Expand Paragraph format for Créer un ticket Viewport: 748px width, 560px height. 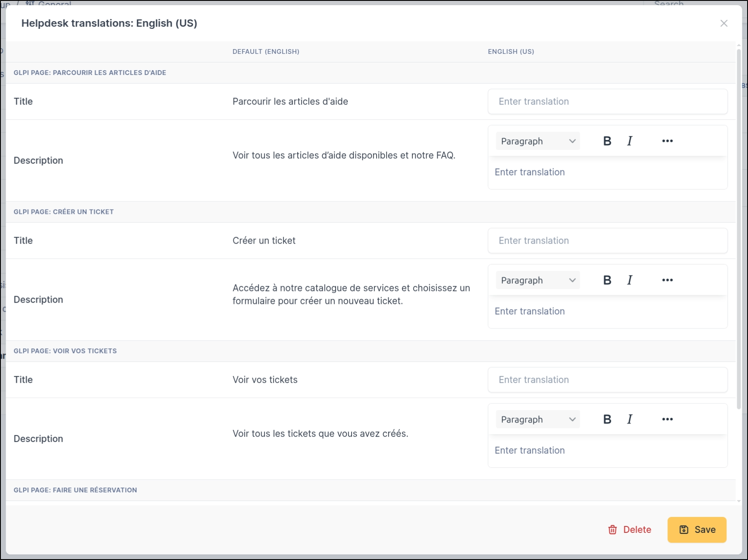tap(537, 281)
